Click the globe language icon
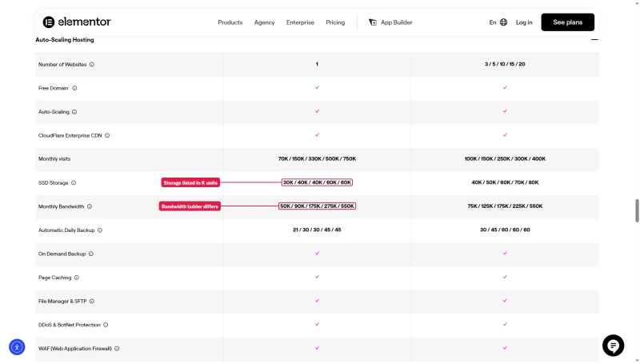Viewport: 640px width, 364px height. tap(504, 22)
